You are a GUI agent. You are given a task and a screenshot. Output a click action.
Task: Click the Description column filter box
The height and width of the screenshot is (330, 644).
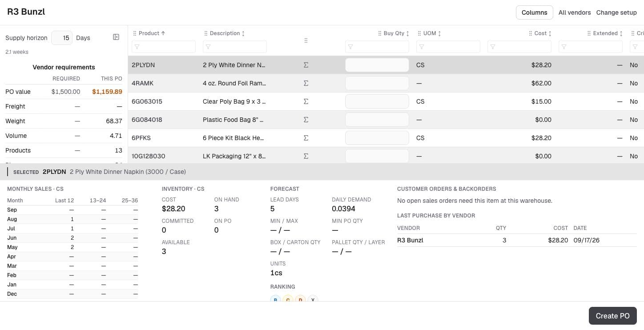coord(235,47)
